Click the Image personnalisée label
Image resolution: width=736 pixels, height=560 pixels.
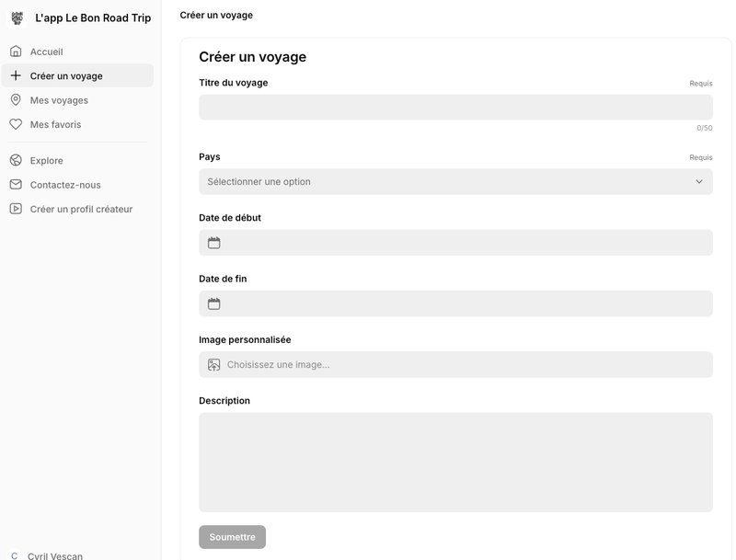click(x=245, y=339)
